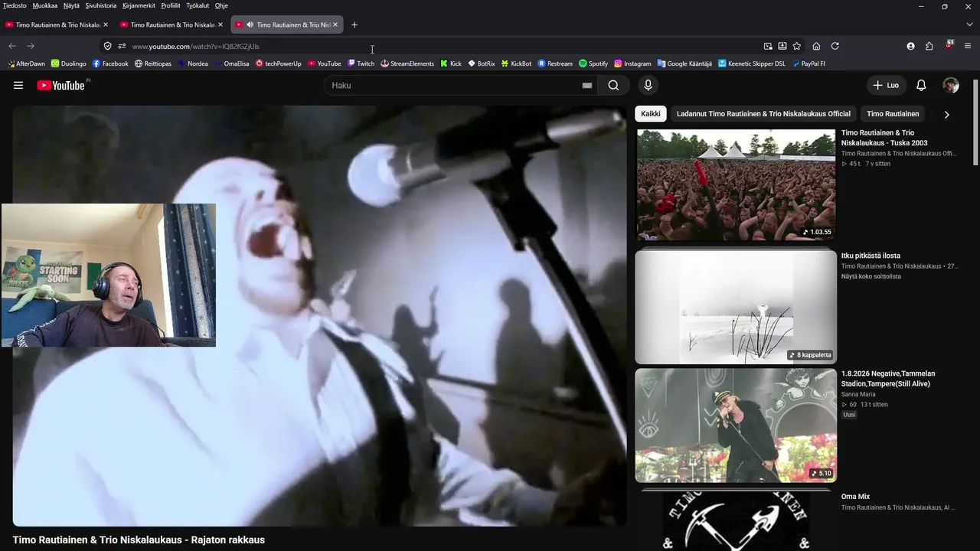Open the Muokkaa menu

click(x=44, y=5)
